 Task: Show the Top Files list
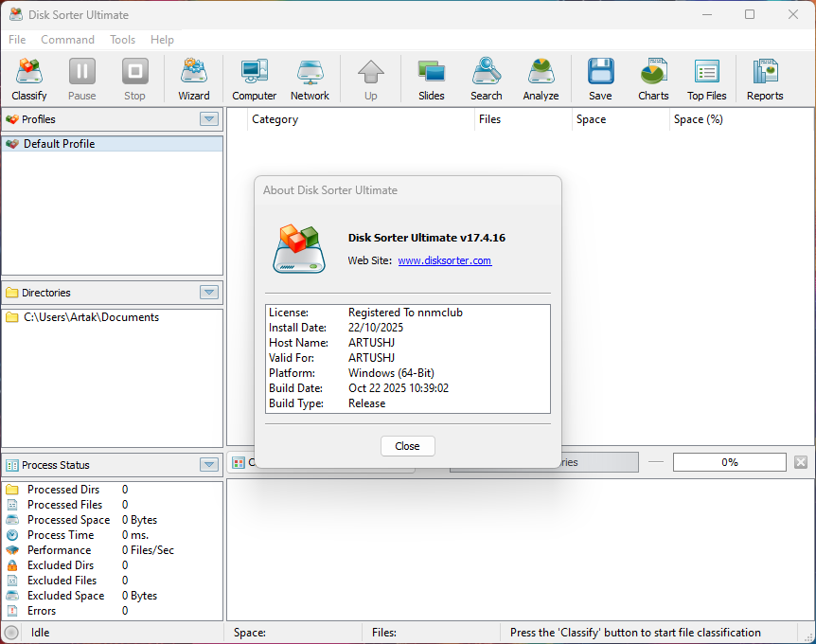pos(706,80)
